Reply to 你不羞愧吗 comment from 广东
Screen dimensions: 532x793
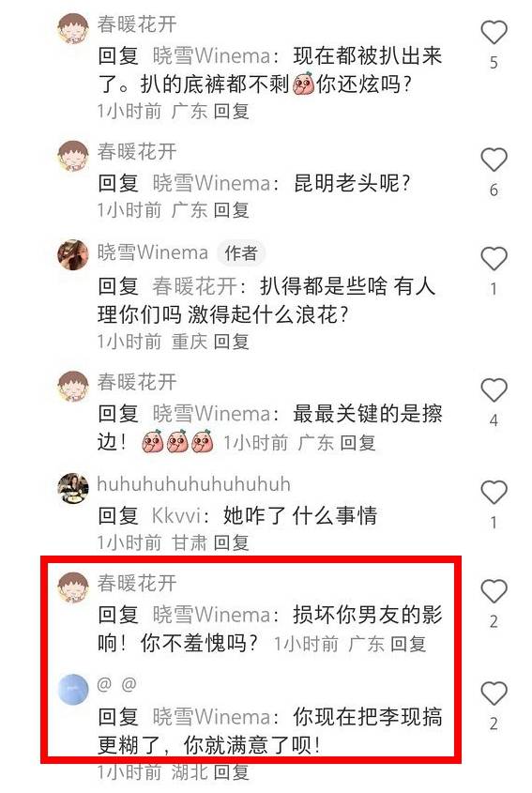(408, 645)
